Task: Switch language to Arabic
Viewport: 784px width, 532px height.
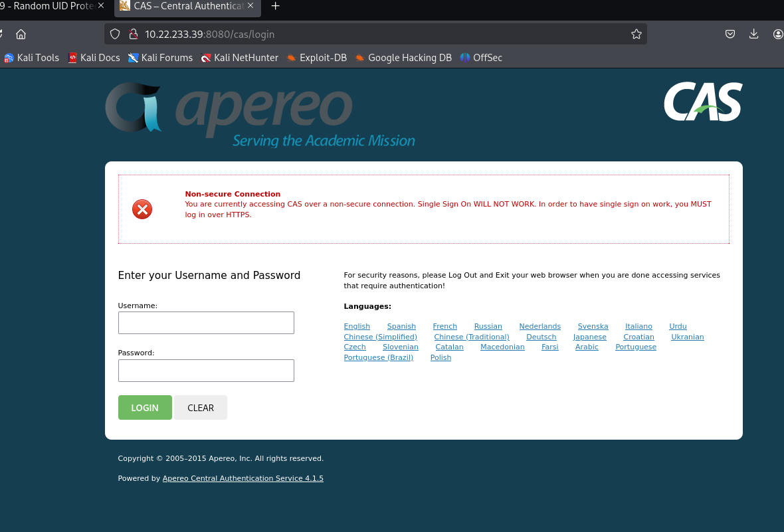Action: pos(587,347)
